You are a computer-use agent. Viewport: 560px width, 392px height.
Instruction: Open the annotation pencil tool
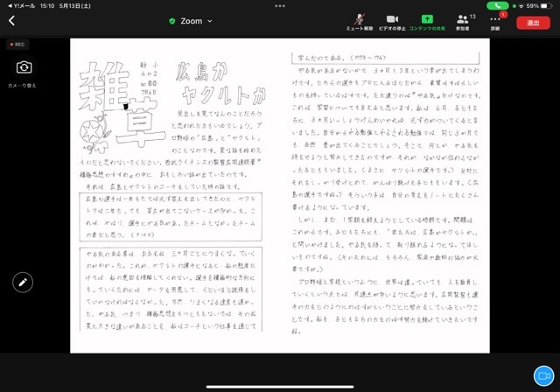[23, 283]
